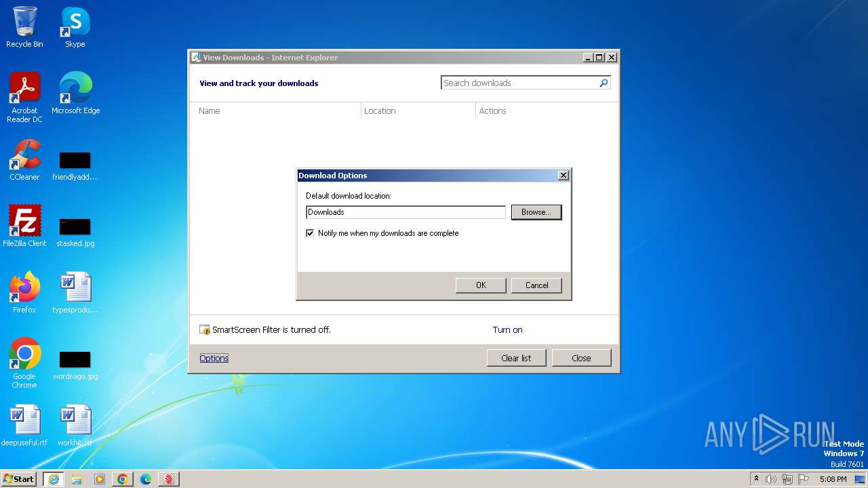Click the Turn on SmartScreen link
868x488 pixels.
pos(507,330)
